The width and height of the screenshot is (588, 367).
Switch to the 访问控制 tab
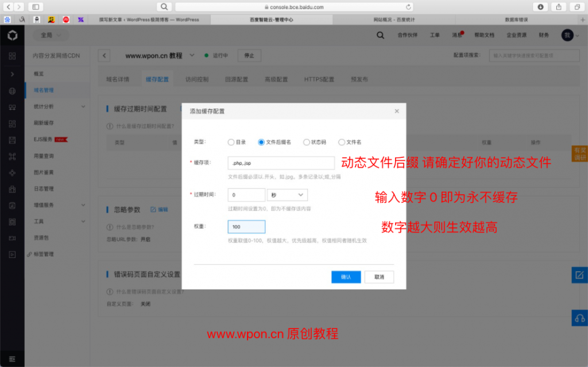pos(197,79)
